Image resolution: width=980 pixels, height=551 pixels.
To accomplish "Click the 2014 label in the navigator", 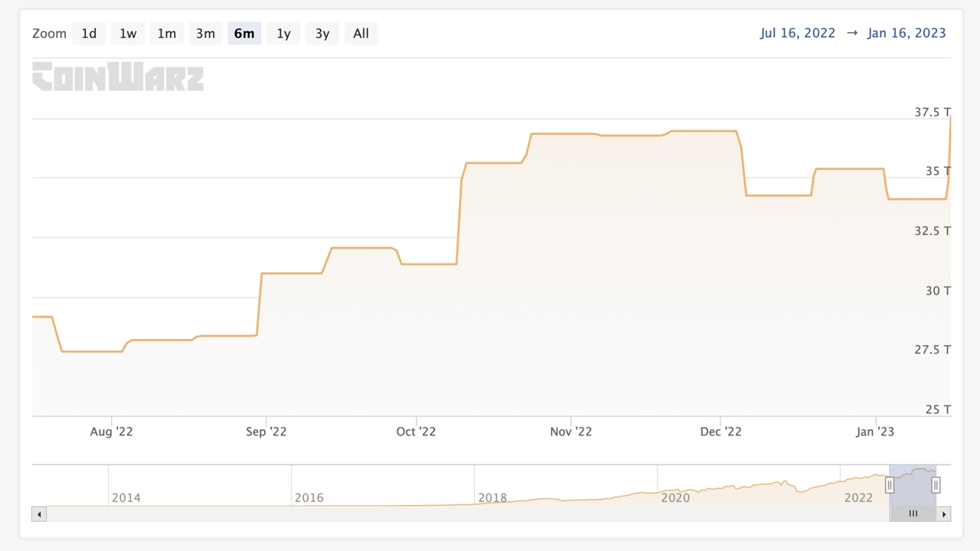I will pyautogui.click(x=126, y=497).
